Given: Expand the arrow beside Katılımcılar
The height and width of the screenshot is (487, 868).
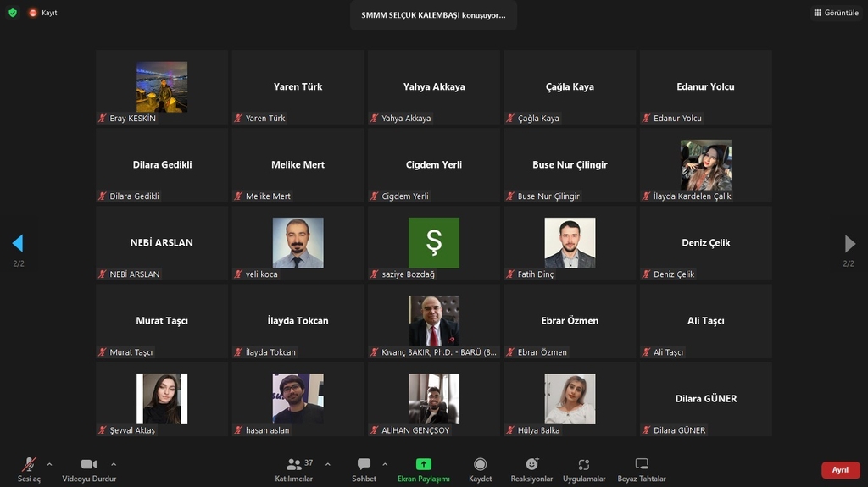Looking at the screenshot, I should [328, 464].
